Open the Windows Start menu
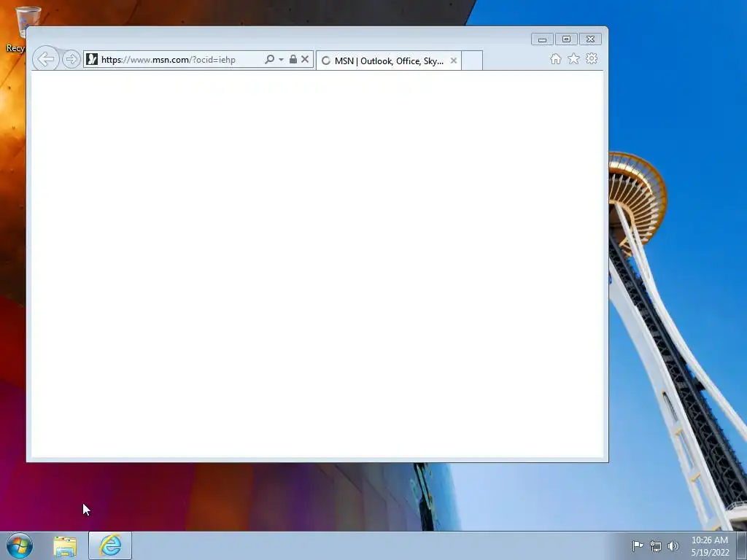747x560 pixels. 20,545
